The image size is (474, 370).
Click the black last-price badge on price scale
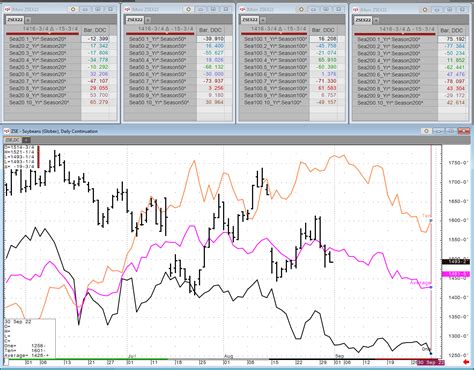click(455, 262)
